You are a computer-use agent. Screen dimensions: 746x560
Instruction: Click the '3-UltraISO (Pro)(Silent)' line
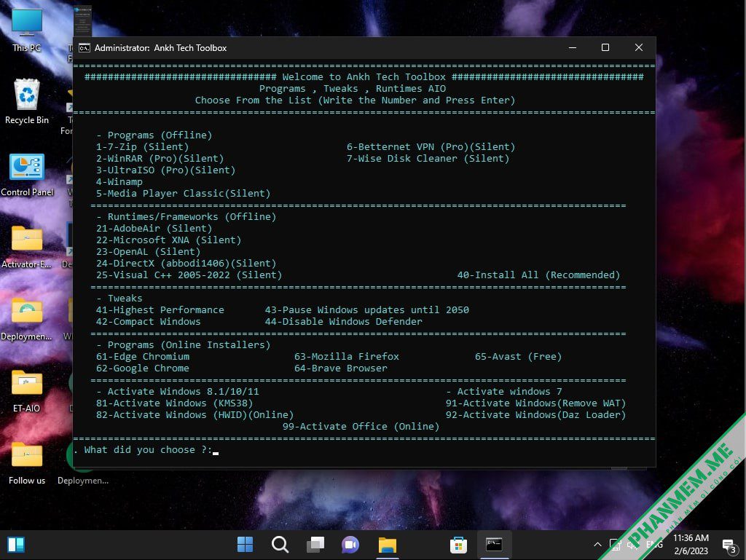coord(165,170)
